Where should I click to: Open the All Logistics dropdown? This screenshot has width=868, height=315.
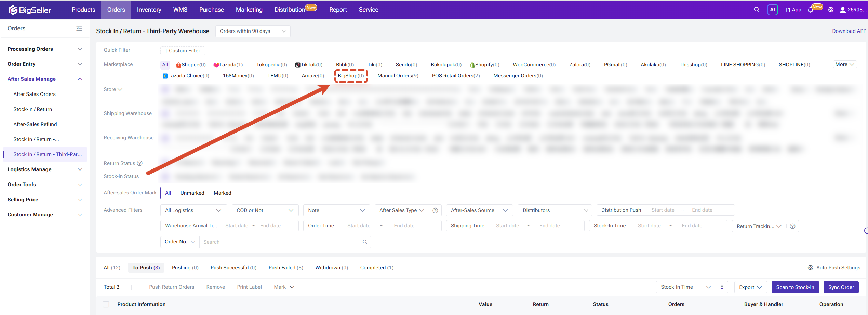tap(193, 210)
